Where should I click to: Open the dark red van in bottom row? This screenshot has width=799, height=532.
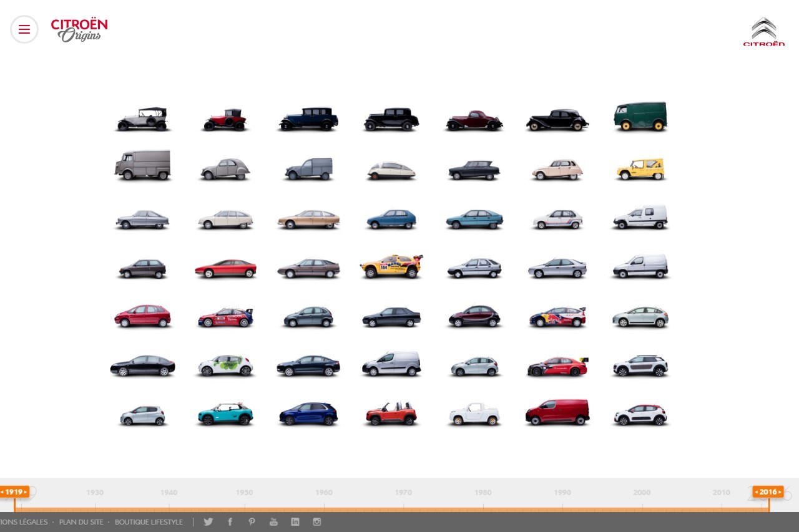click(557, 413)
